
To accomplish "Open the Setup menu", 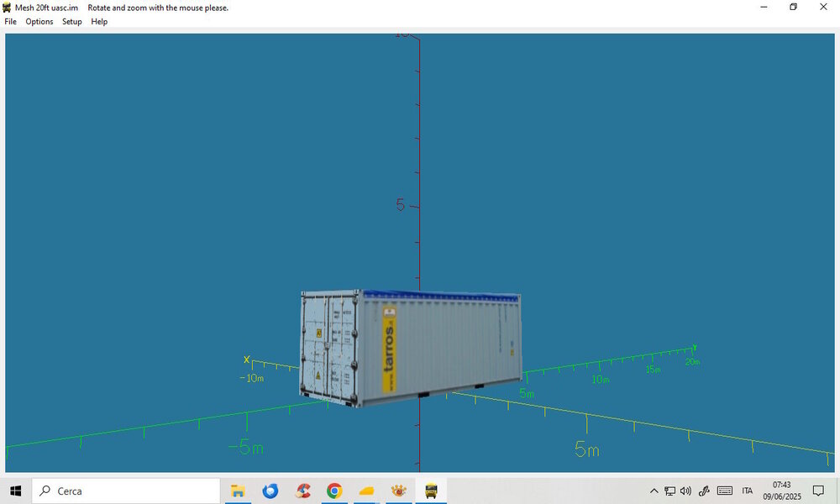I will [71, 22].
